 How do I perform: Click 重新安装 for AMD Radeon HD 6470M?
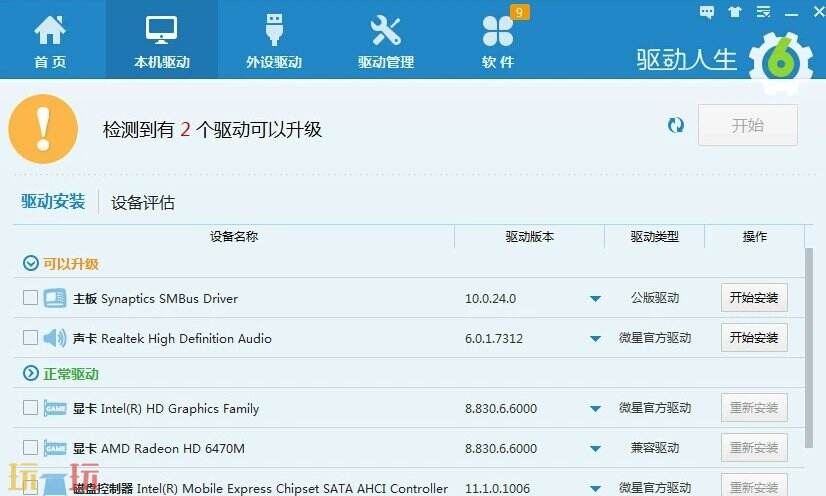(x=754, y=448)
